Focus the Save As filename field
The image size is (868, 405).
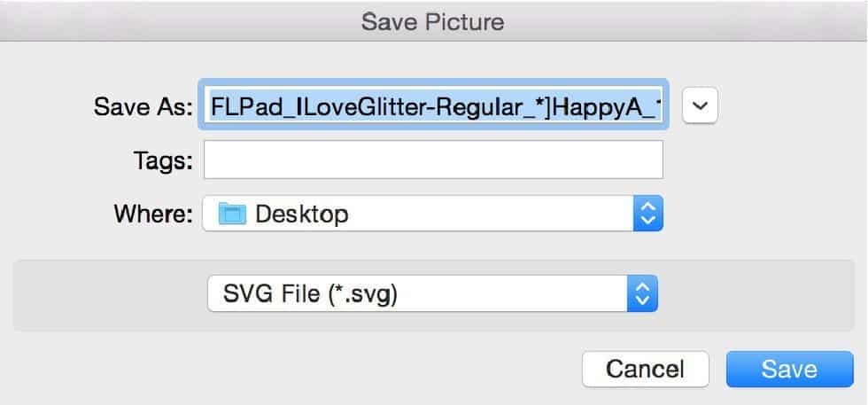(x=433, y=105)
